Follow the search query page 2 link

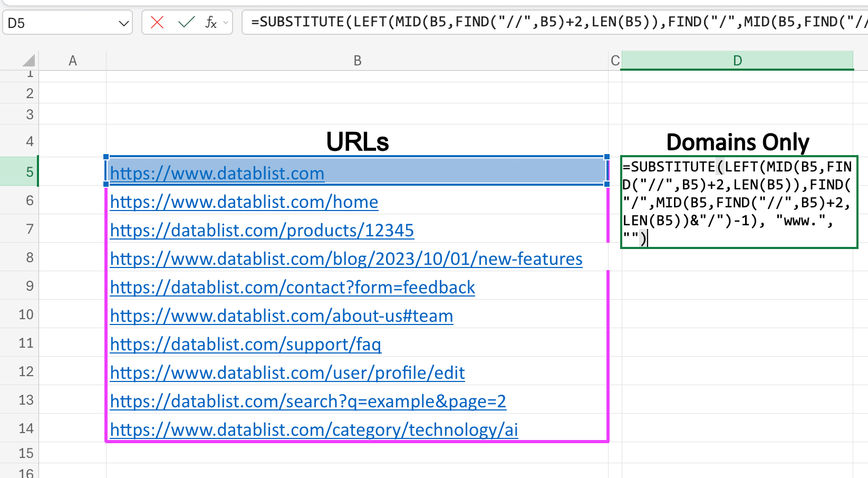click(x=308, y=401)
